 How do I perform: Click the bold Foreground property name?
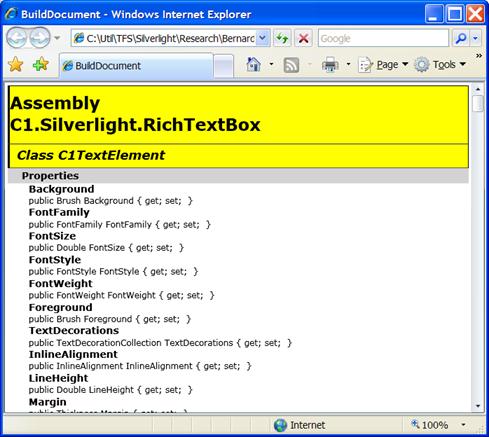[60, 307]
